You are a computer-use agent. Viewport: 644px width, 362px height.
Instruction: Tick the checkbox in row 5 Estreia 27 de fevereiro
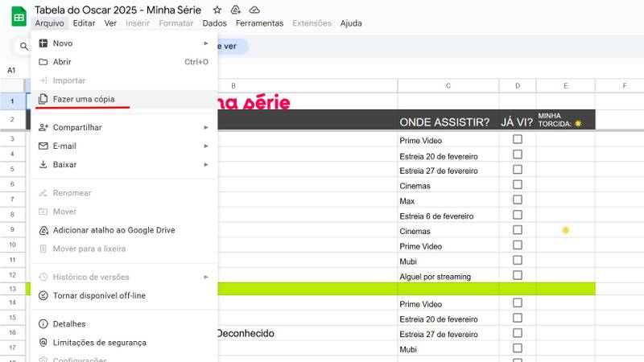[518, 170]
